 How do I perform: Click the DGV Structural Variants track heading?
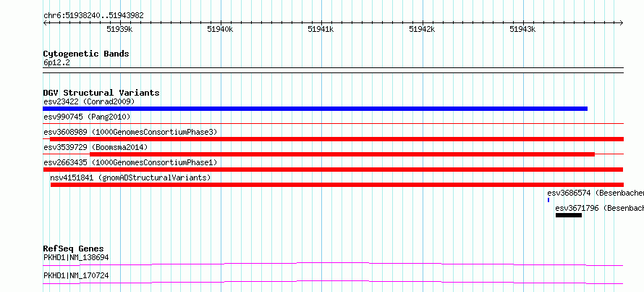click(x=101, y=93)
